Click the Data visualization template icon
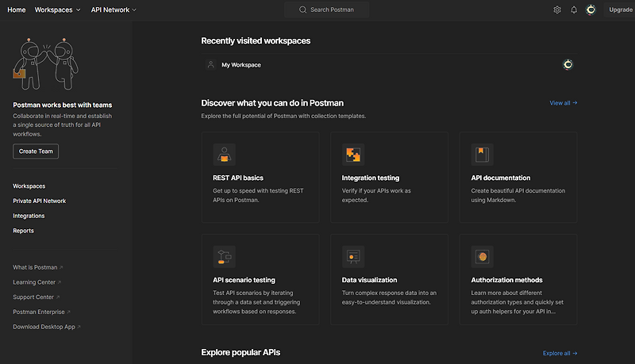Viewport: 635px width, 364px height. (x=353, y=256)
